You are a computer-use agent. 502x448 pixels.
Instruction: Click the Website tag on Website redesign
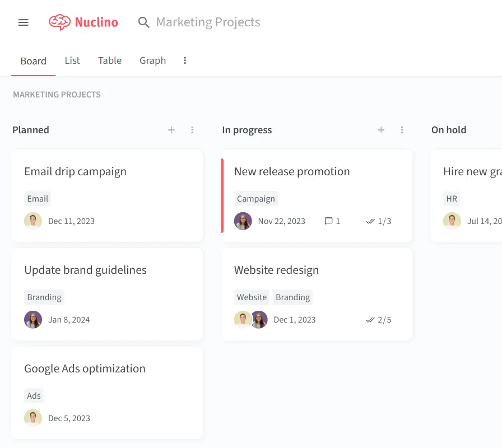pos(252,297)
